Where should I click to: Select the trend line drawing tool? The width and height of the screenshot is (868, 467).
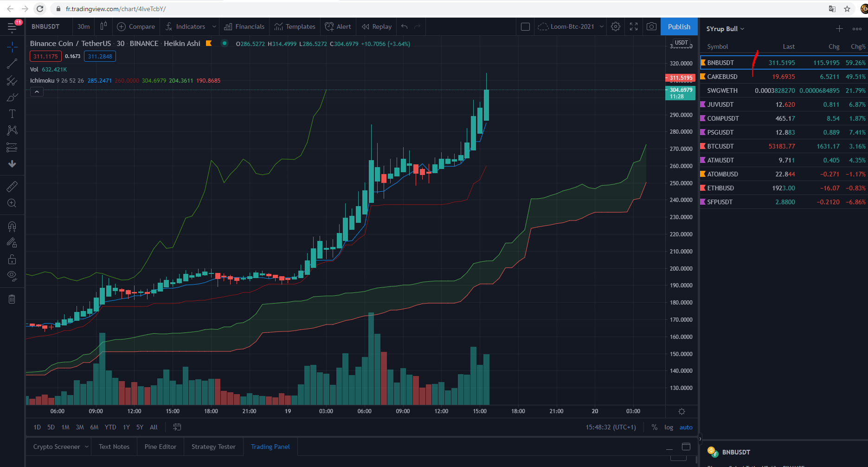(x=12, y=64)
